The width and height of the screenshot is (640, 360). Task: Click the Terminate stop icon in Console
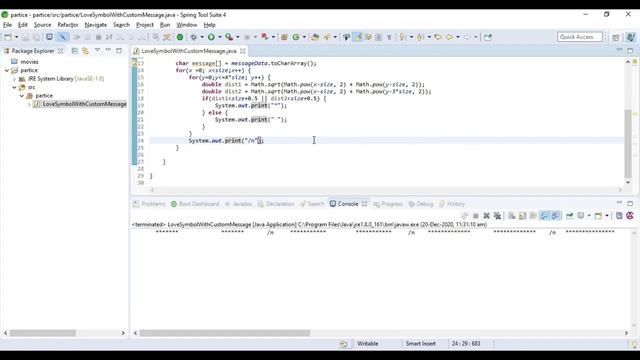476,216
